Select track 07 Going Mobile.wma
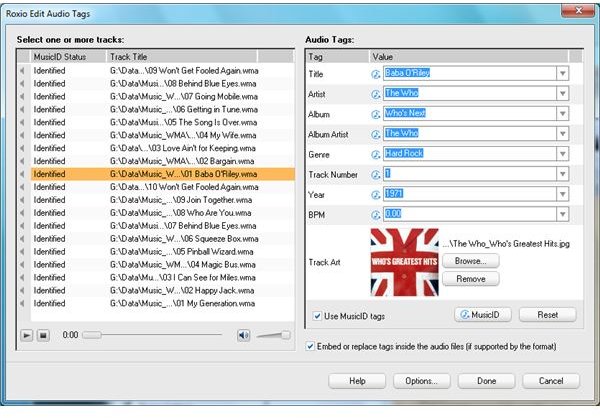Screen dimensions: 600x418 [163, 96]
